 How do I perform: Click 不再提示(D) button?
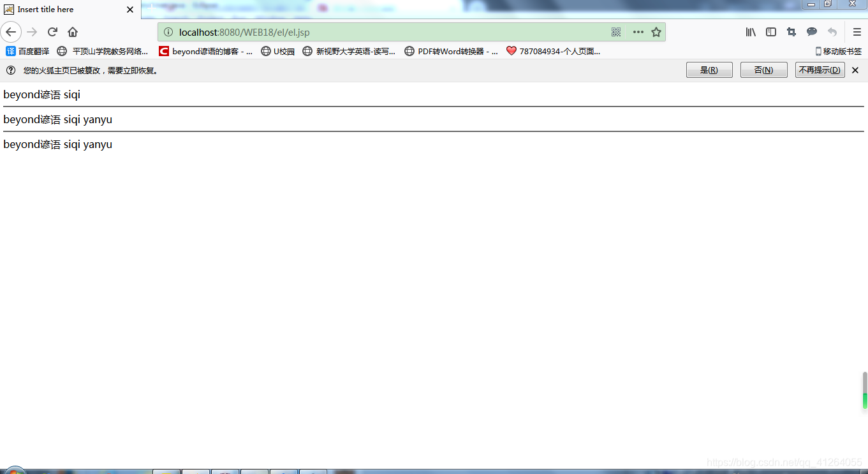tap(820, 70)
